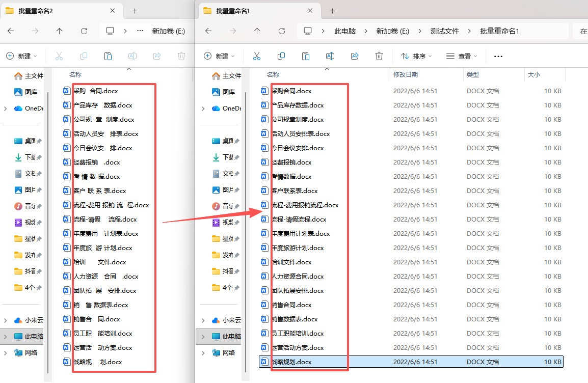This screenshot has height=383, width=588.
Task: Click Delete icon in 批量重命名2 toolbar
Action: pyautogui.click(x=181, y=56)
